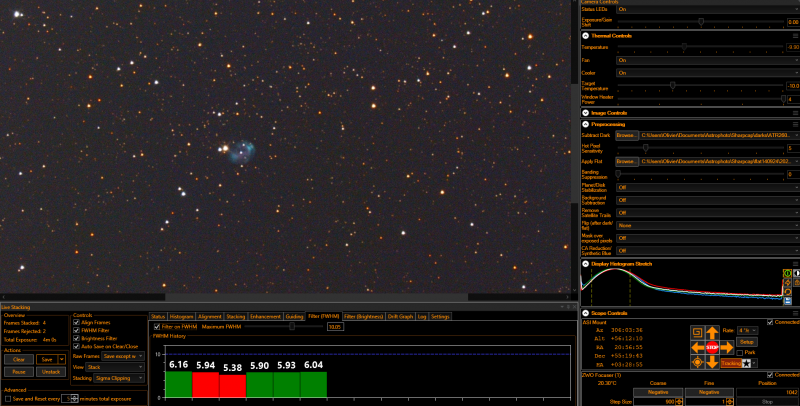This screenshot has width=800, height=406.
Task: Start the spiral search pattern icon
Action: [697, 333]
